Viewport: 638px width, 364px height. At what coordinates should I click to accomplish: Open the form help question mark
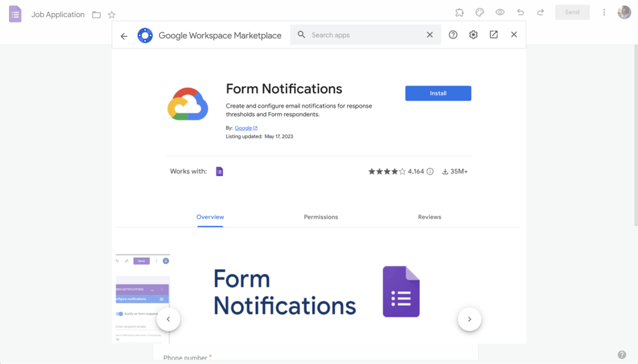click(621, 354)
